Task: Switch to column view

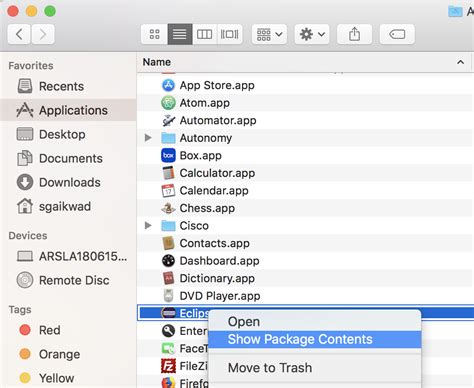Action: [204, 34]
